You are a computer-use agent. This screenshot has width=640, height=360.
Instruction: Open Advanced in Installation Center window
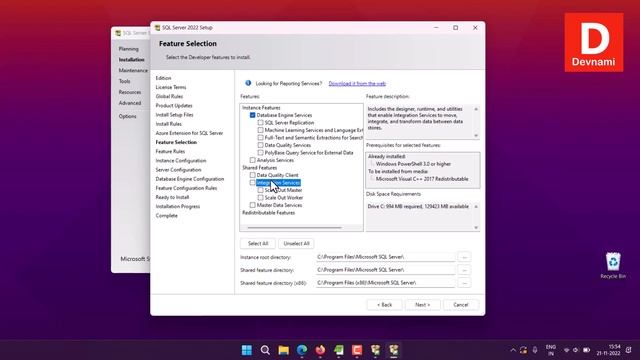pos(130,103)
